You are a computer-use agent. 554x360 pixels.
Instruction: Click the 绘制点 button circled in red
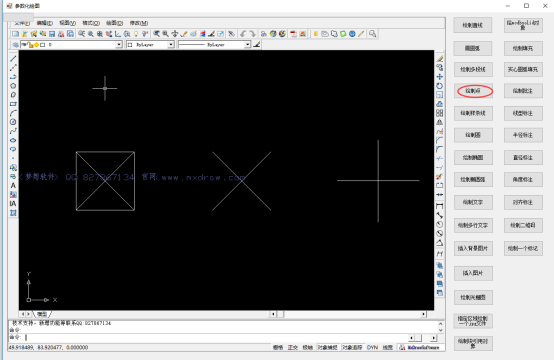(473, 91)
